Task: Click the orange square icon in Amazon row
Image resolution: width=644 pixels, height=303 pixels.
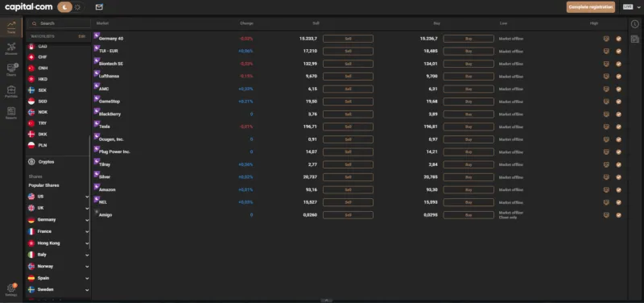Action: click(x=606, y=189)
